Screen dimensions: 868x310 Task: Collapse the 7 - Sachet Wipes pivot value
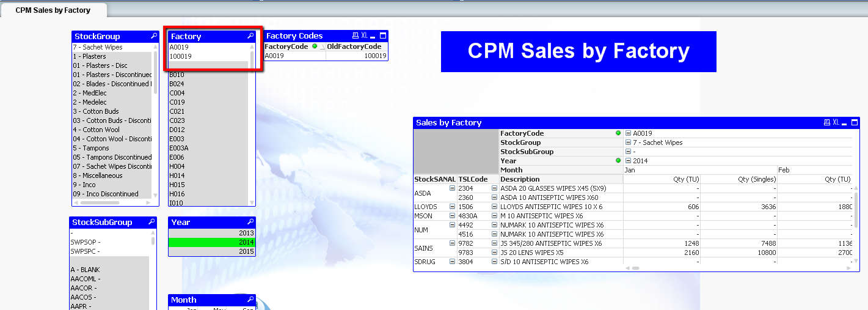pos(628,142)
